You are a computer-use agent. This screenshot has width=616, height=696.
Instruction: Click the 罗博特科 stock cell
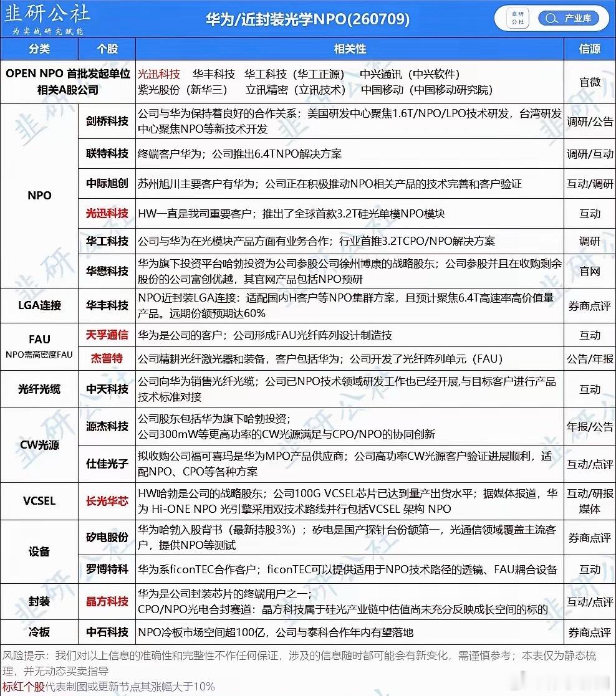pyautogui.click(x=107, y=569)
